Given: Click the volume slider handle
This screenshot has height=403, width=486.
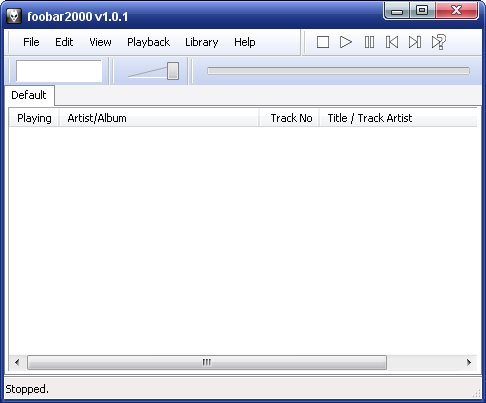Looking at the screenshot, I should pos(173,71).
